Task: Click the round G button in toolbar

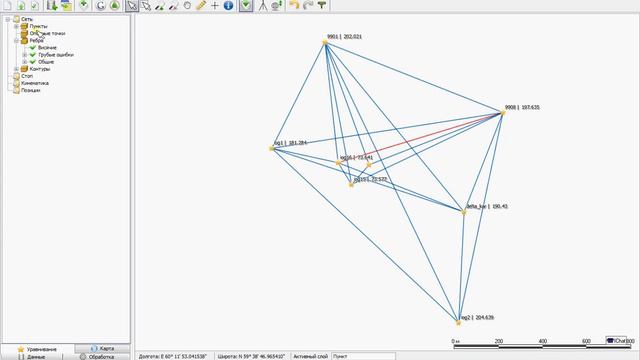Action: coord(100,5)
